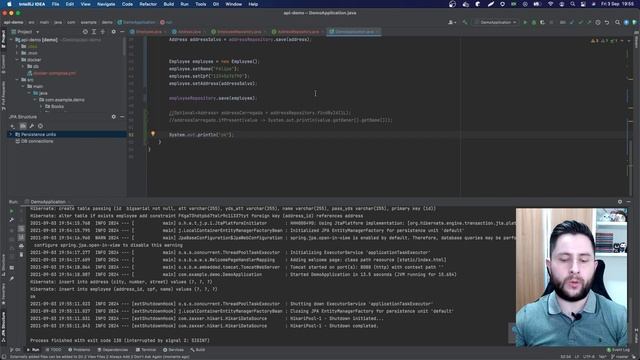This screenshot has width=640, height=360.
Task: Open the Event Log in status bar
Action: point(618,350)
